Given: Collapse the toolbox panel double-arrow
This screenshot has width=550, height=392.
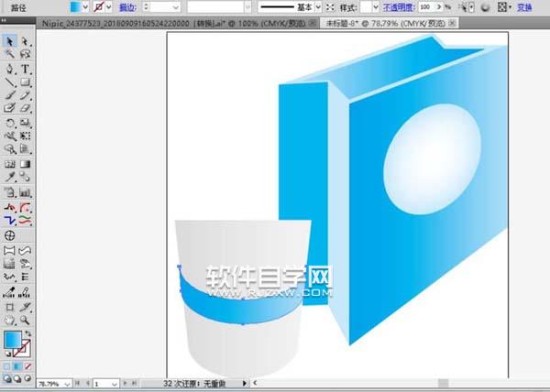Looking at the screenshot, I should 4,21.
